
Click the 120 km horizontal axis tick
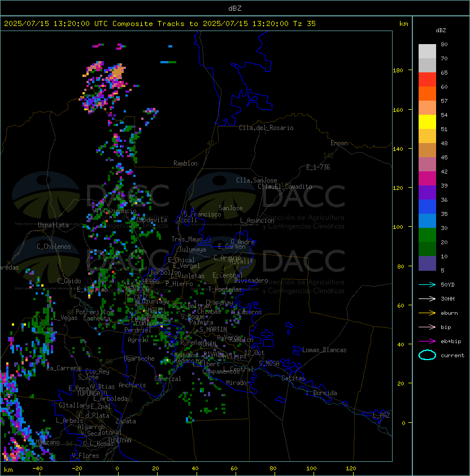(x=351, y=469)
